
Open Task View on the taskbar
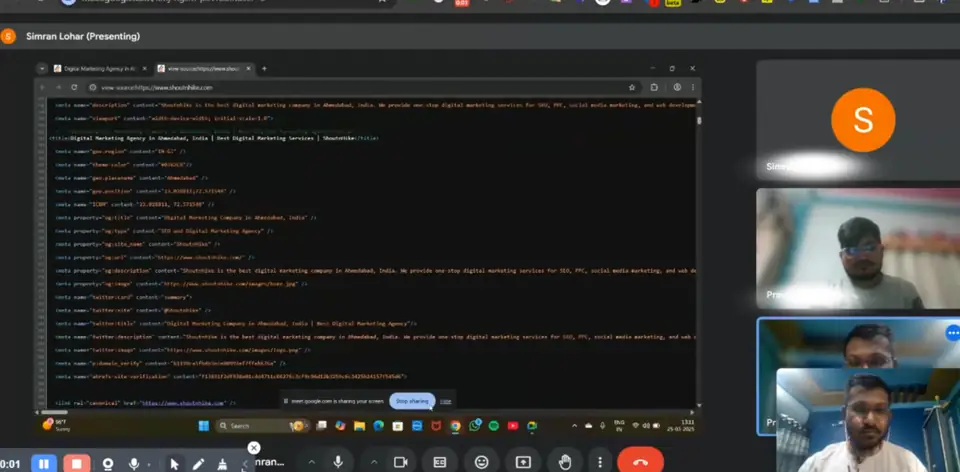click(321, 425)
